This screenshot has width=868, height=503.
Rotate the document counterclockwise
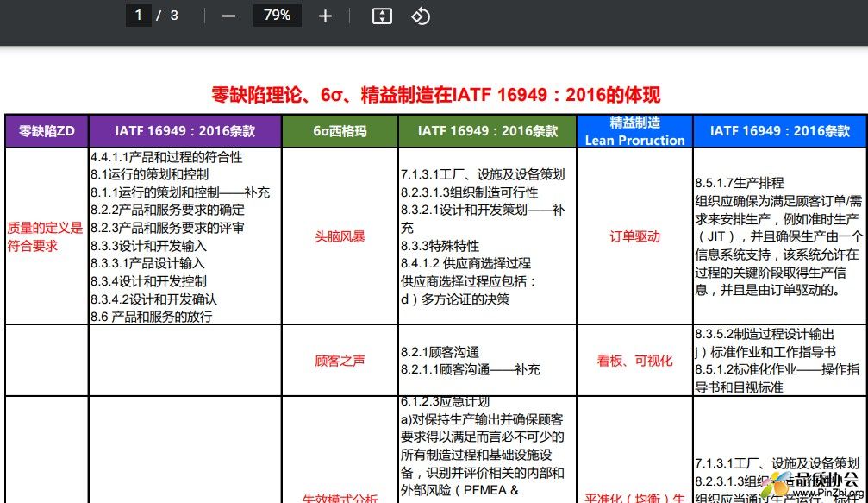click(x=421, y=16)
